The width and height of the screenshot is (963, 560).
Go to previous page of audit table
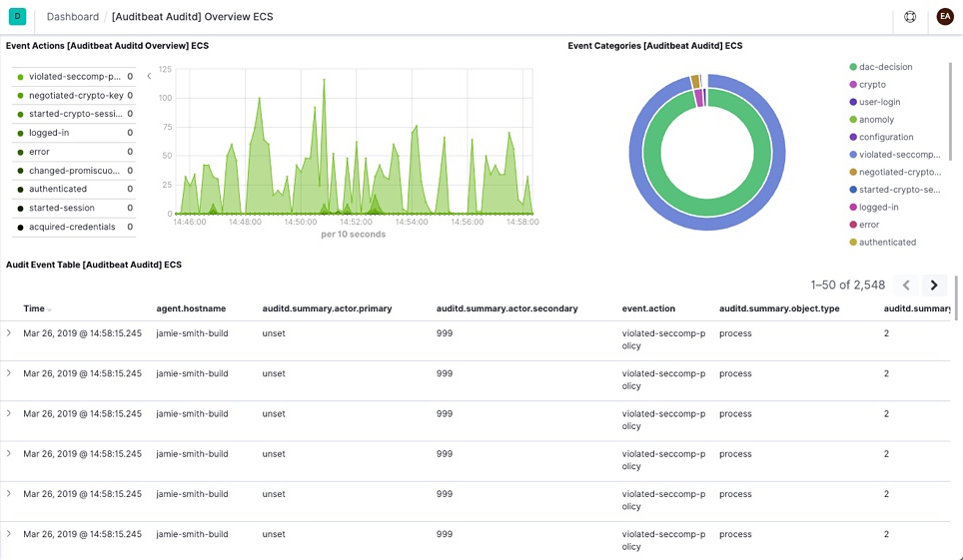[x=906, y=285]
